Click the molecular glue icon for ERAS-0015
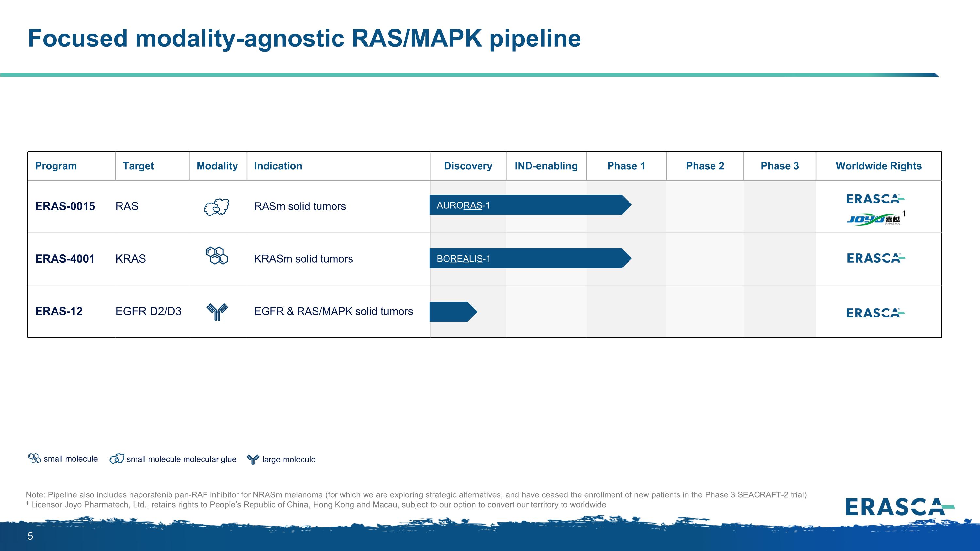980x551 pixels. (x=217, y=207)
